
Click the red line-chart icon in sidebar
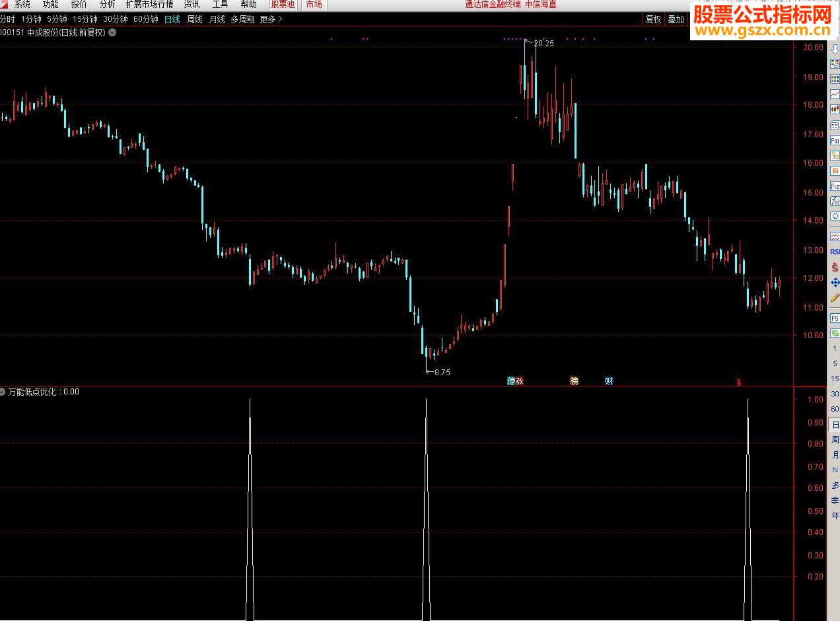coord(835,93)
